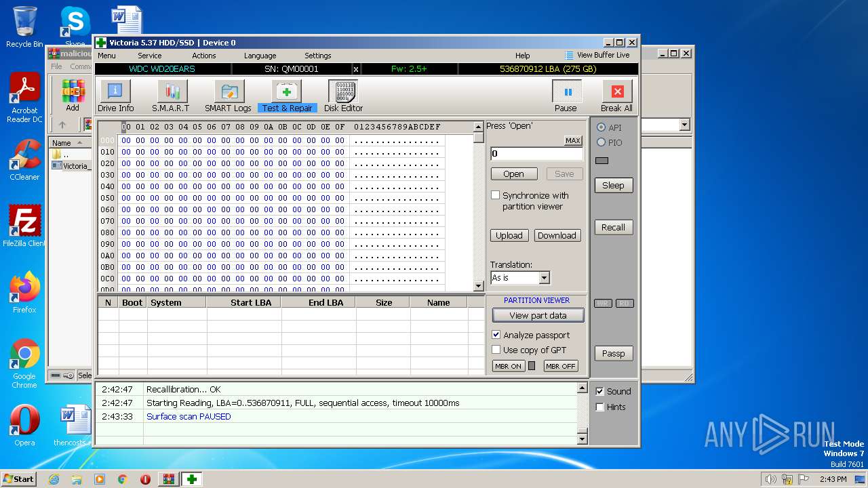The height and width of the screenshot is (488, 868).
Task: Click WinRAR up one level arrow
Action: point(62,125)
